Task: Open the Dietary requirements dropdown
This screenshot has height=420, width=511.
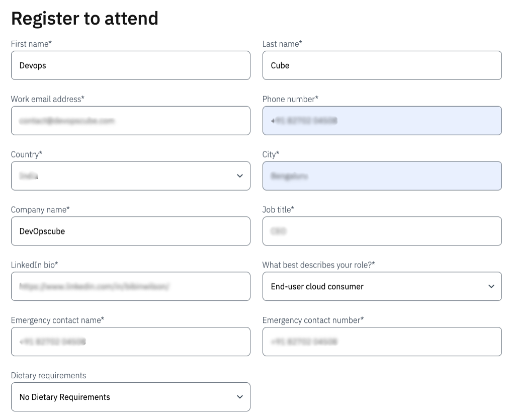Action: click(131, 397)
